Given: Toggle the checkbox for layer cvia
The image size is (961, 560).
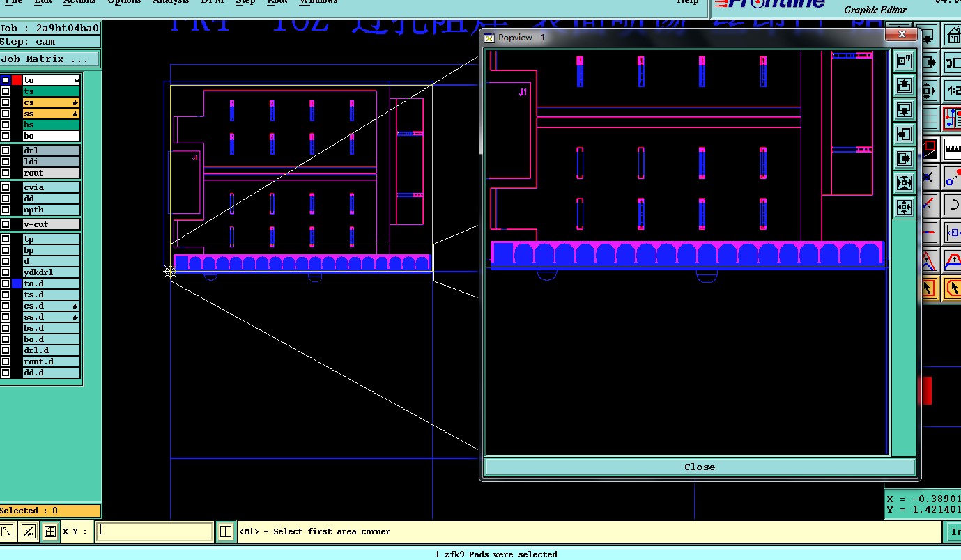Looking at the screenshot, I should coord(6,187).
